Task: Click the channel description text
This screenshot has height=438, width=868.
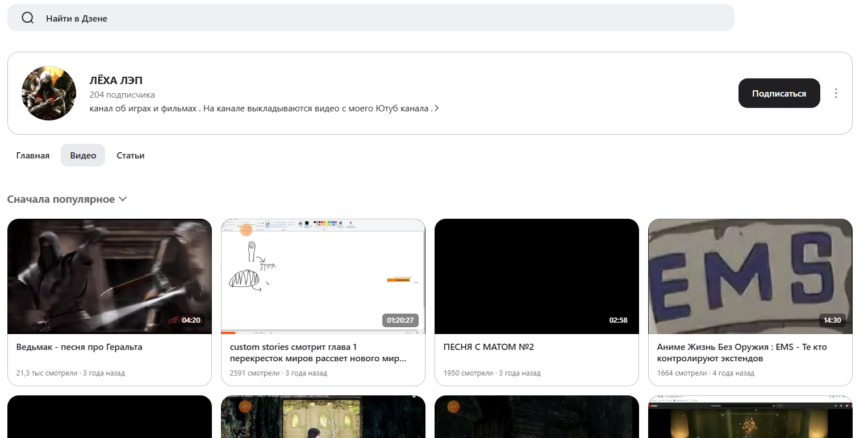Action: 261,109
